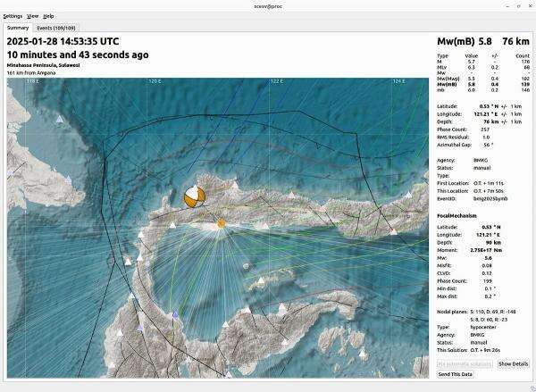This screenshot has height=392, width=536.
Task: Click nodal plane S: 8, D: 60, R: -23
Action: 489,320
